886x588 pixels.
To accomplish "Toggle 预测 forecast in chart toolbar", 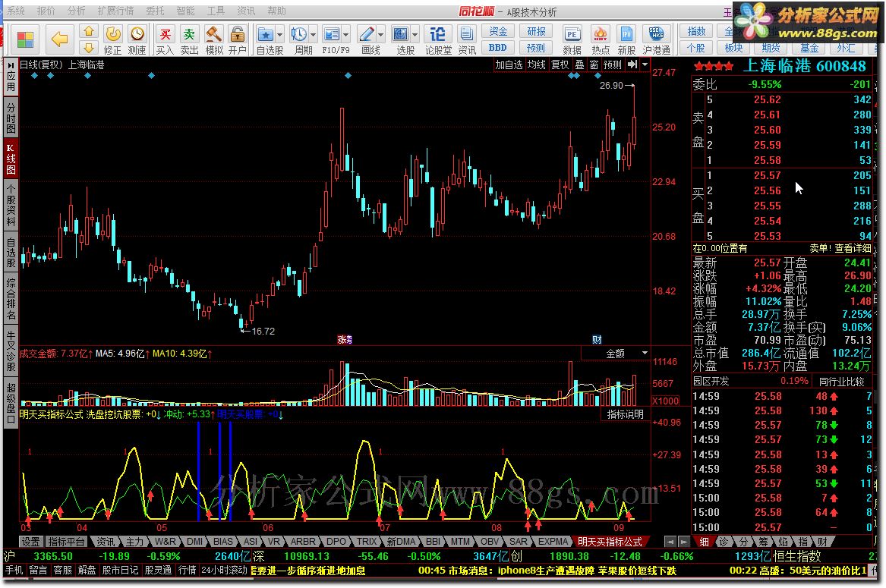I will [x=613, y=65].
